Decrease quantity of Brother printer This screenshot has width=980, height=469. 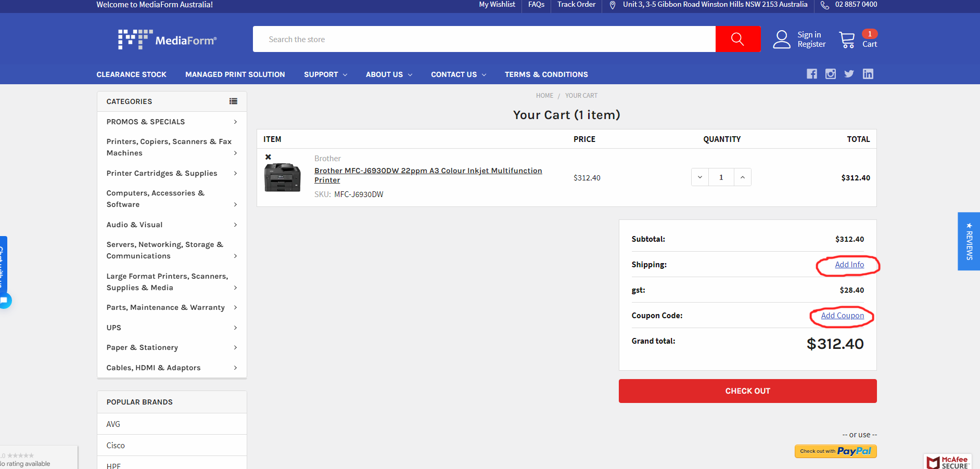point(700,177)
